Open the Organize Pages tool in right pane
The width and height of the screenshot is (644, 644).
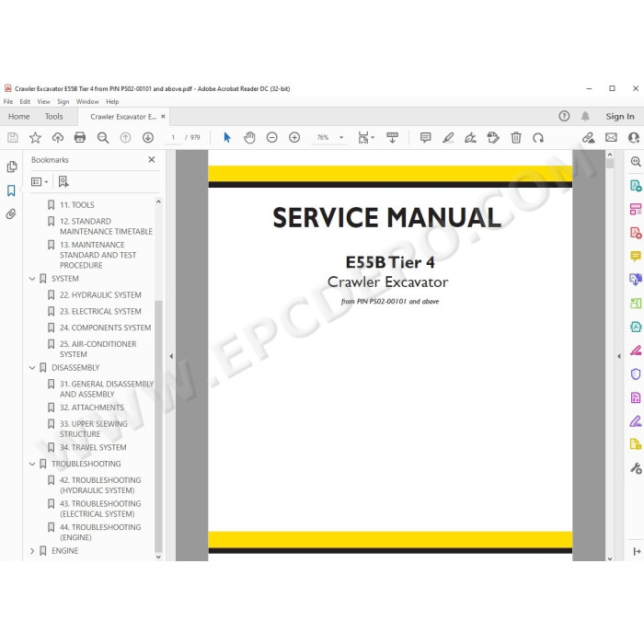pyautogui.click(x=636, y=304)
